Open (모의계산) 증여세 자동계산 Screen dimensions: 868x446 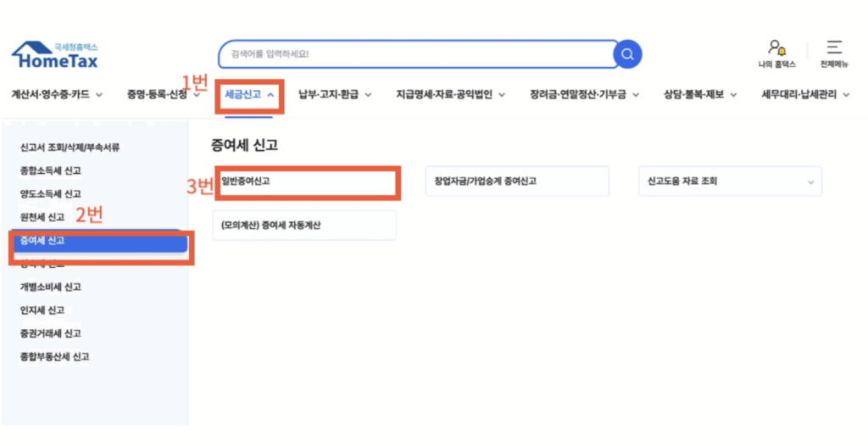[x=304, y=226]
